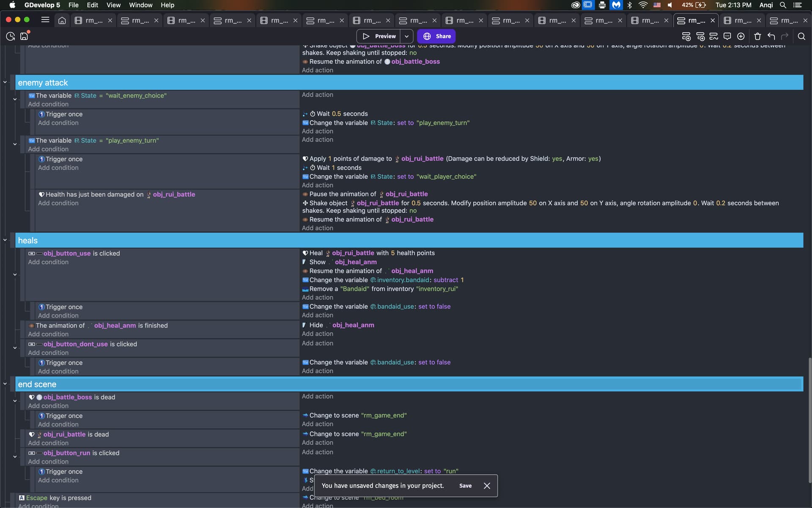The width and height of the screenshot is (812, 508).
Task: Click the Preview button
Action: click(x=379, y=36)
